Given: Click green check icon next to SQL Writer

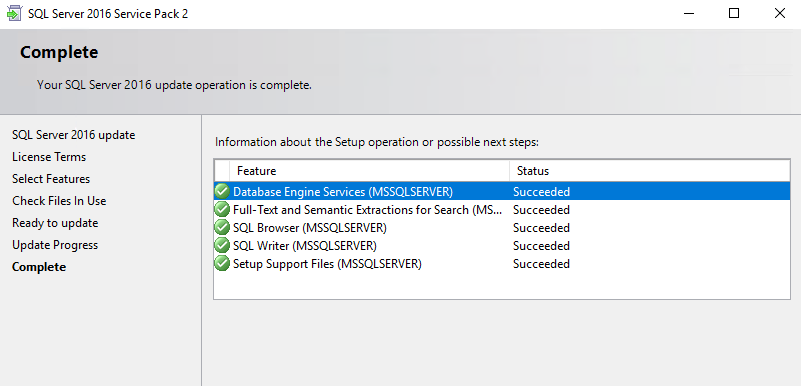Looking at the screenshot, I should pos(222,246).
